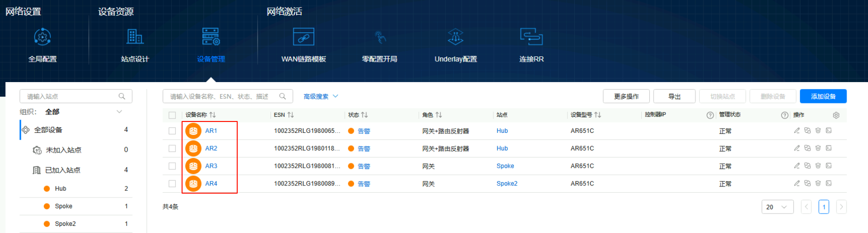Select the checkbox for AR1 row
This screenshot has height=233, width=868.
tap(172, 131)
